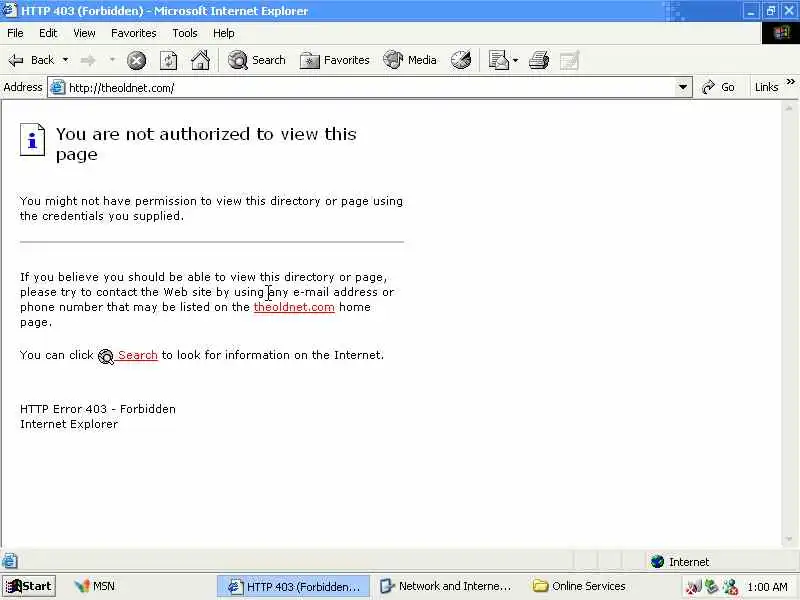Click the Edit page toolbar icon
Viewport: 800px width, 600px height.
coord(569,61)
